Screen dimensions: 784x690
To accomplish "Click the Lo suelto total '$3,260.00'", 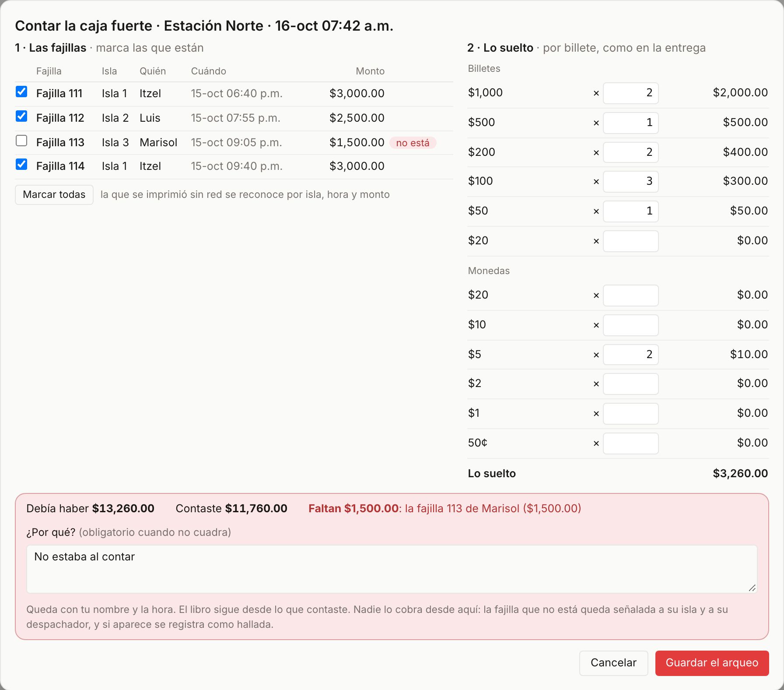I will point(740,473).
